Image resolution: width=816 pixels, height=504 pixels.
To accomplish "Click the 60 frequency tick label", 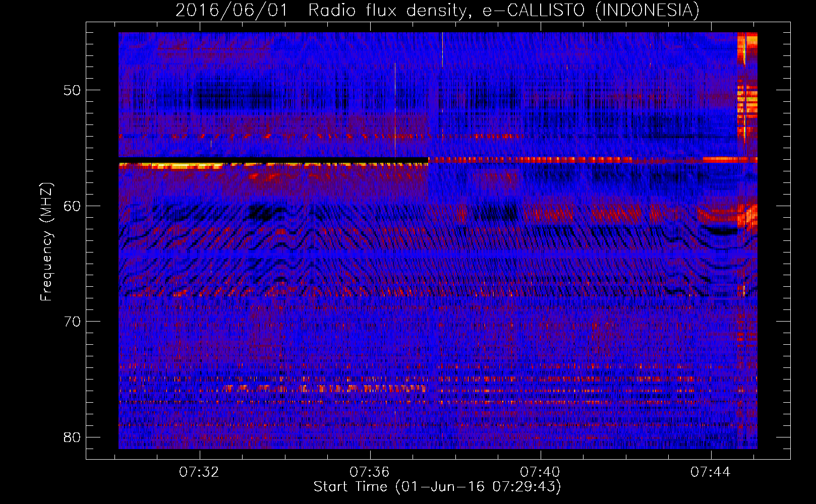I will 72,206.
